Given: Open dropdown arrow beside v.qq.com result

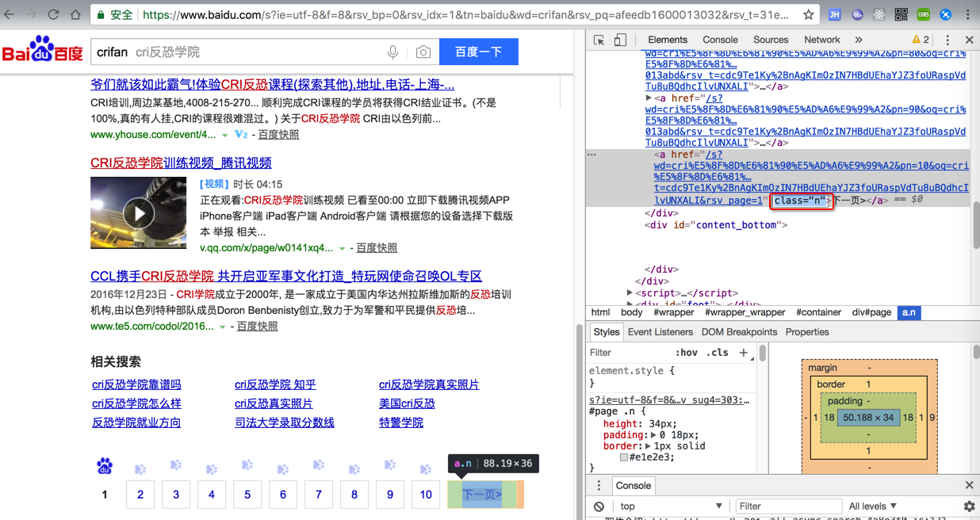Looking at the screenshot, I should [343, 249].
